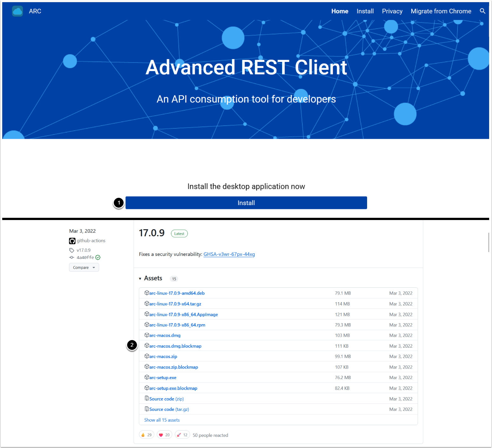
Task: Toggle the heart reaction with 20
Action: pyautogui.click(x=165, y=435)
